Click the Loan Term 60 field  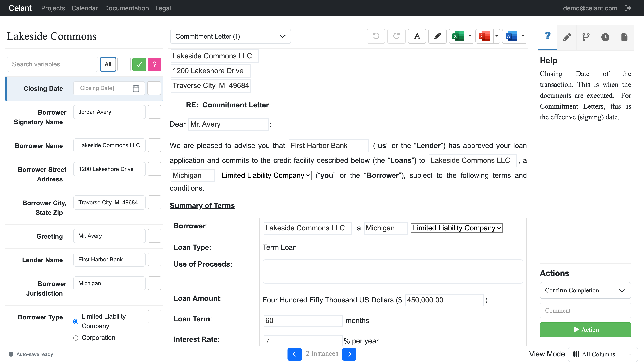[x=303, y=320]
